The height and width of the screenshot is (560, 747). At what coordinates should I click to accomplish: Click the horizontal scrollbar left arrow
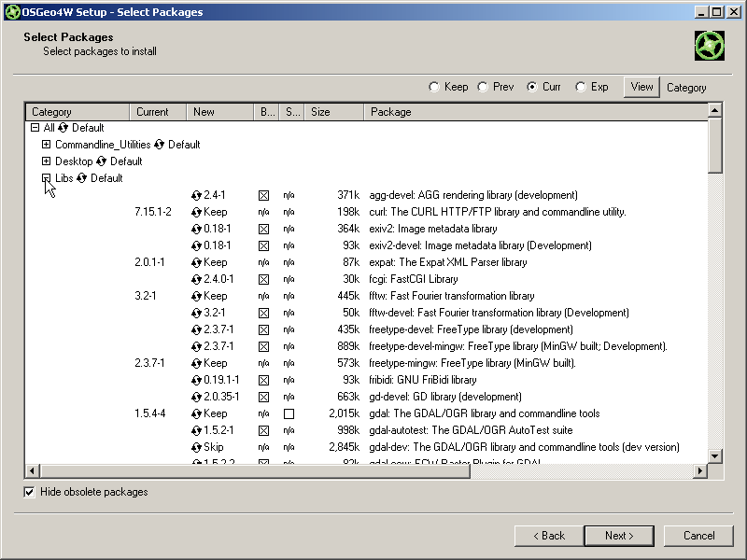(x=32, y=471)
